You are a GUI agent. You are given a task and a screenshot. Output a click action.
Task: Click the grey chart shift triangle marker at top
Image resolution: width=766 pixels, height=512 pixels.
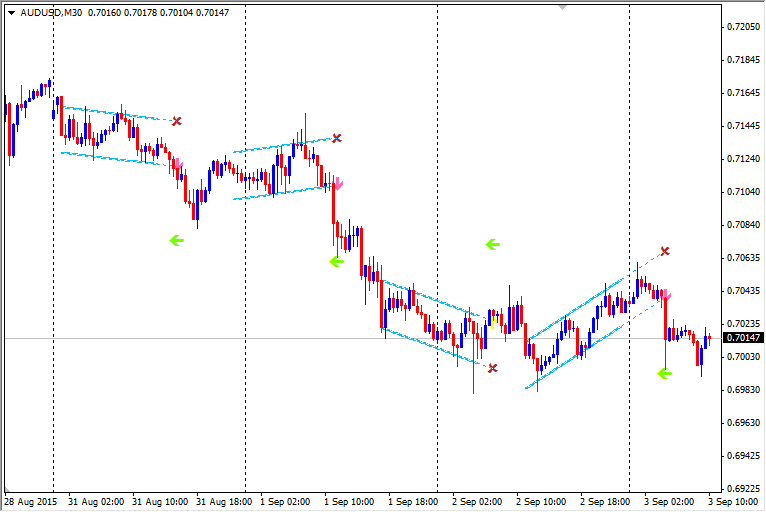pyautogui.click(x=563, y=7)
